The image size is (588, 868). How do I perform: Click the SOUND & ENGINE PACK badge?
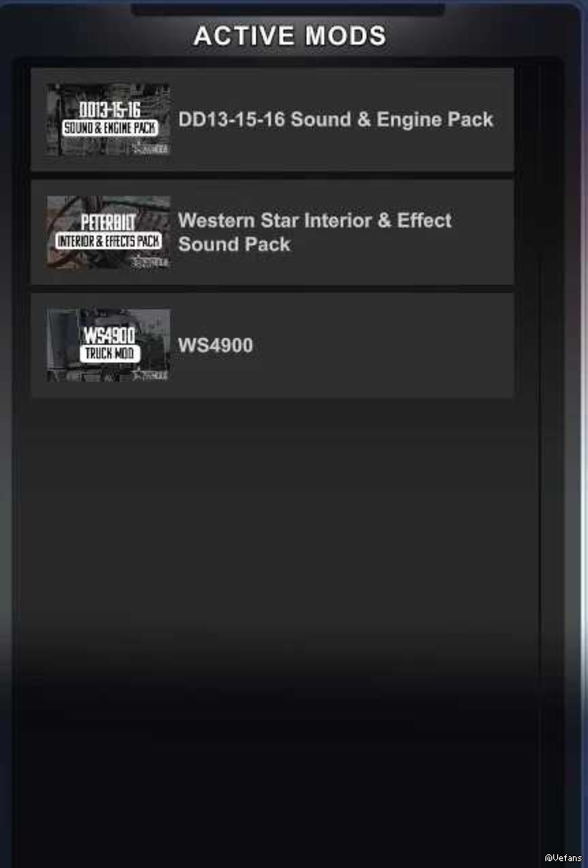point(110,128)
